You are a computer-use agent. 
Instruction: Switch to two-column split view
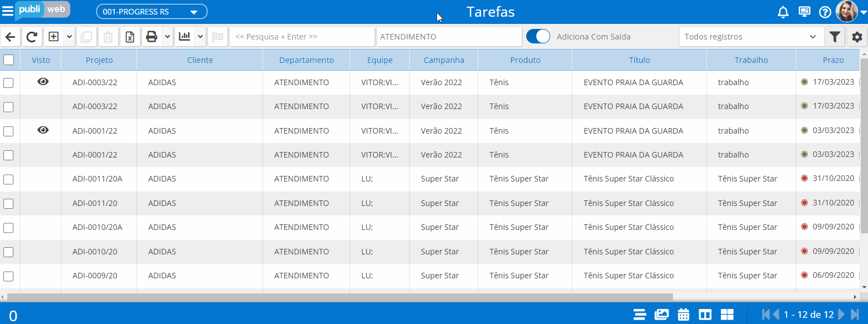pyautogui.click(x=705, y=315)
